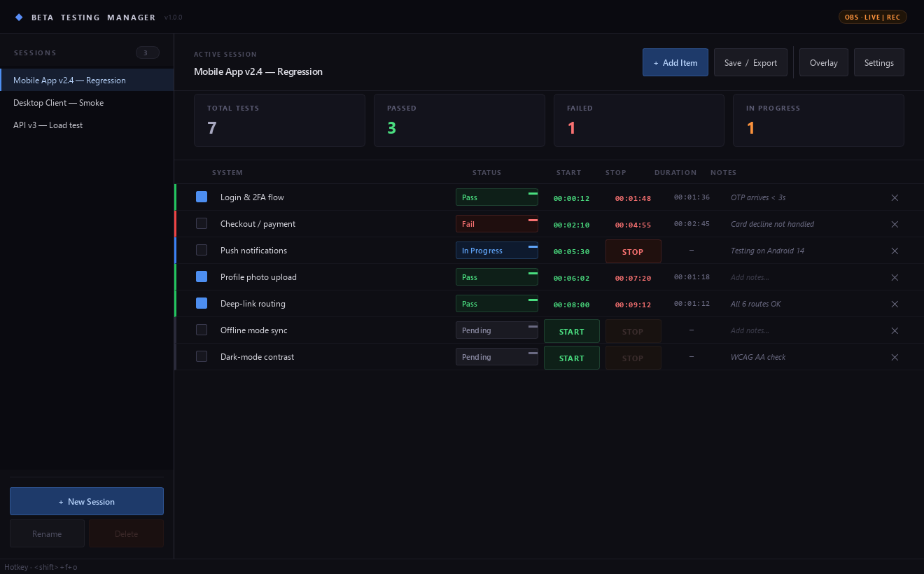
Task: Click the disabled Stop for Dark-mode contrast
Action: [633, 358]
